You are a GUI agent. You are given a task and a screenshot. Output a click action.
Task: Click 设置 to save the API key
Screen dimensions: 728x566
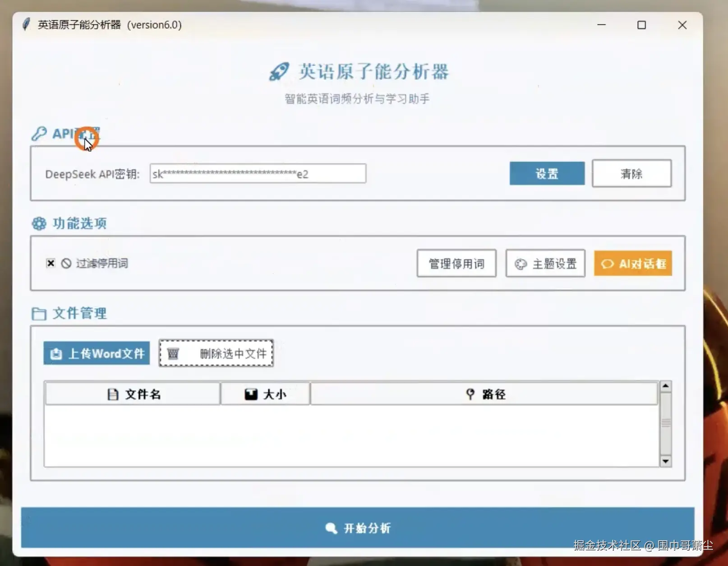tap(547, 173)
